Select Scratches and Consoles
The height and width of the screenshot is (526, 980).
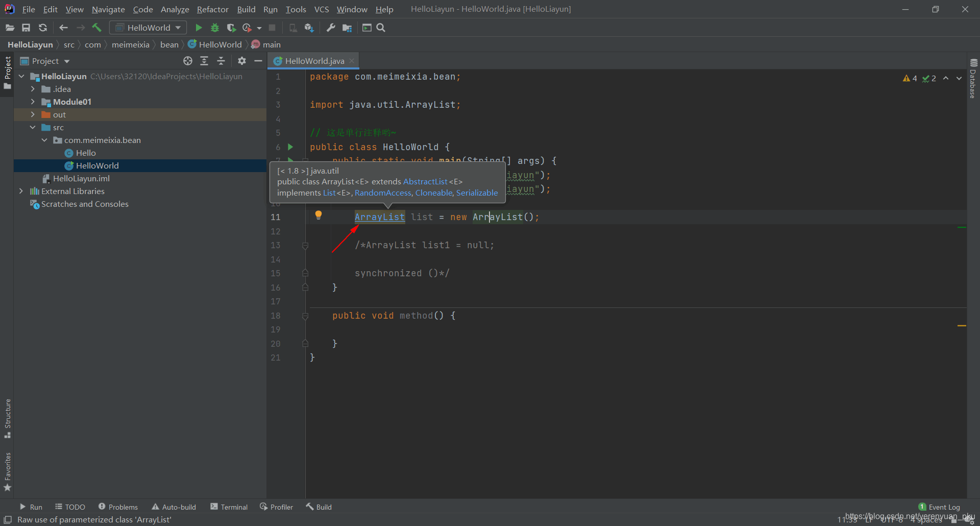[80, 204]
